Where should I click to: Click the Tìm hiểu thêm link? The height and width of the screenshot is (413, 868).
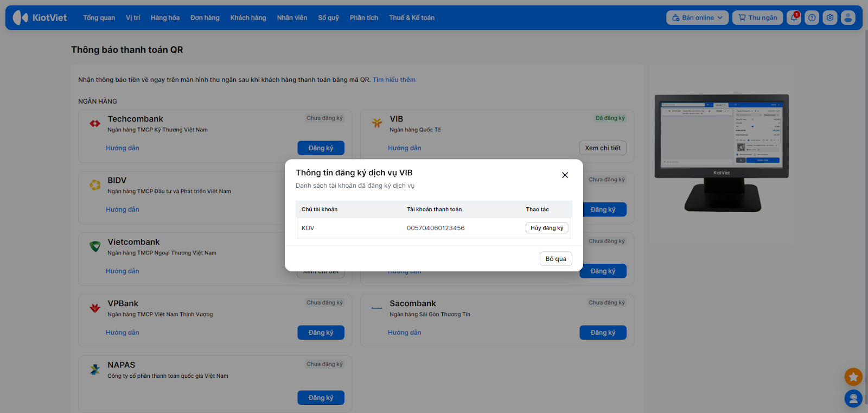(x=394, y=80)
